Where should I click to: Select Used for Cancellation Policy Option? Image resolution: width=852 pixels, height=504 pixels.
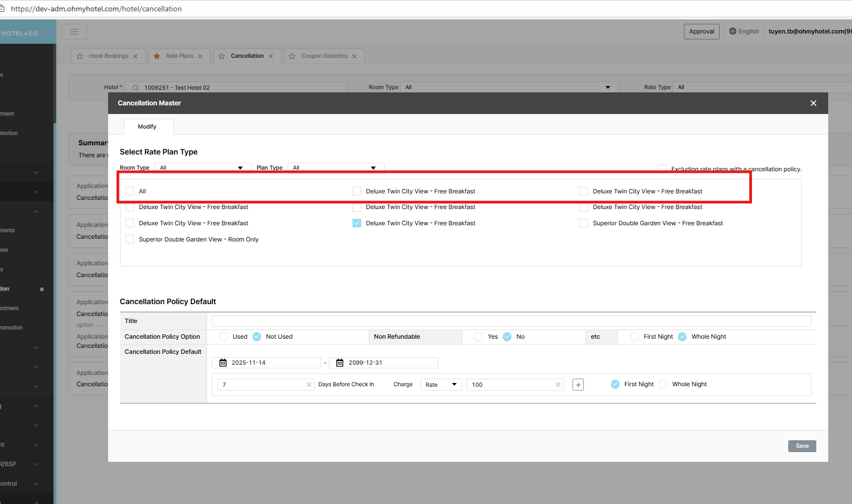pyautogui.click(x=223, y=337)
